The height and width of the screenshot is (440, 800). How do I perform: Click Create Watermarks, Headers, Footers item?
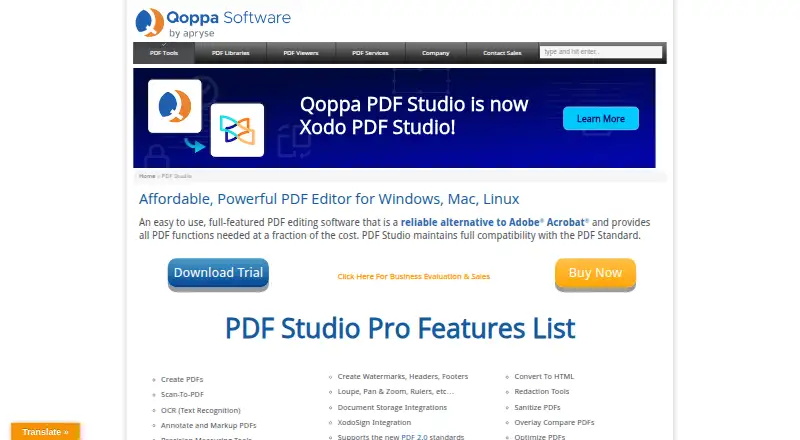[403, 377]
